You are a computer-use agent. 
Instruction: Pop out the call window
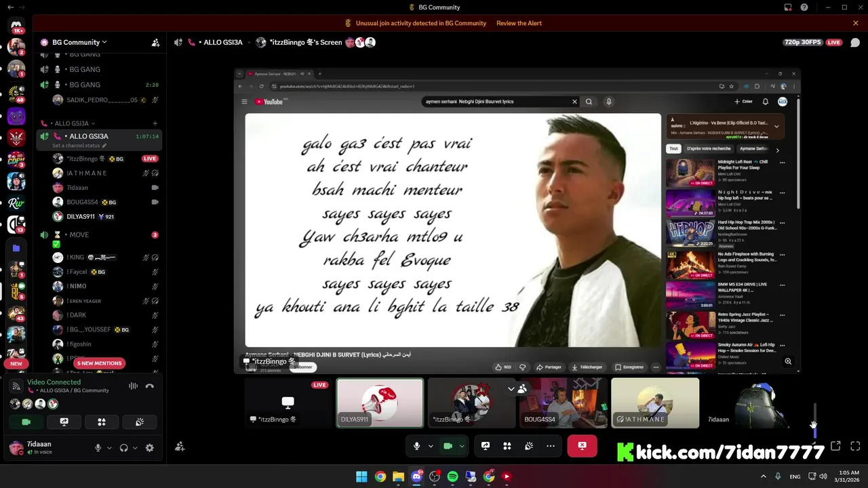coord(835,446)
